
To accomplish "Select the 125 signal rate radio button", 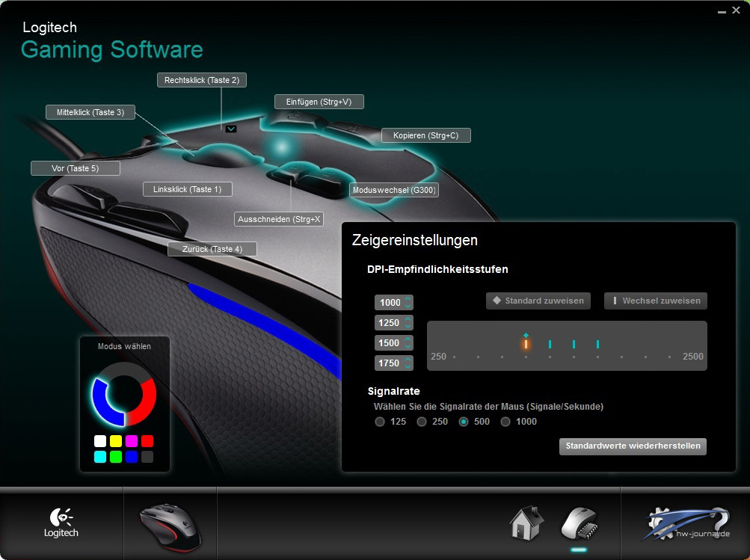I will pos(380,422).
